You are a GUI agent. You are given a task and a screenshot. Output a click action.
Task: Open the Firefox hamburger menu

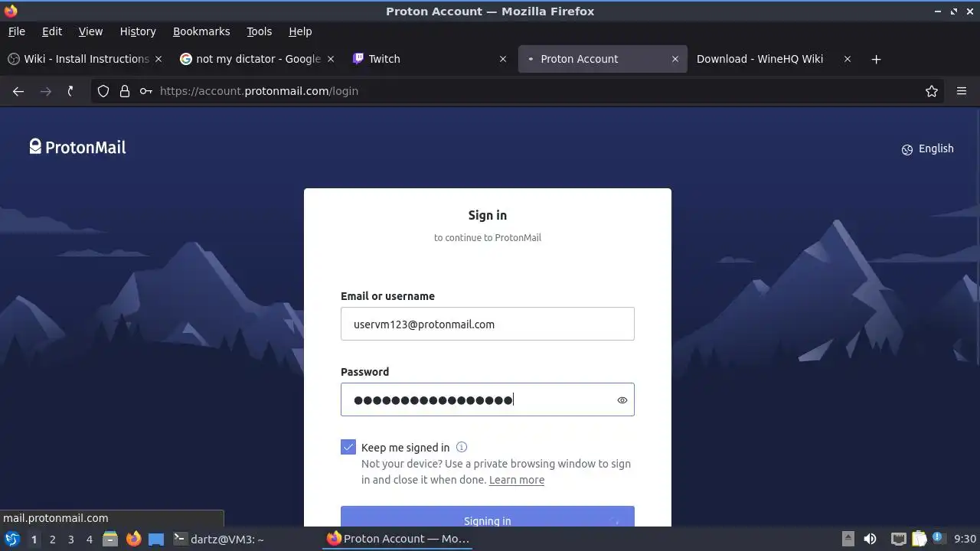click(962, 91)
